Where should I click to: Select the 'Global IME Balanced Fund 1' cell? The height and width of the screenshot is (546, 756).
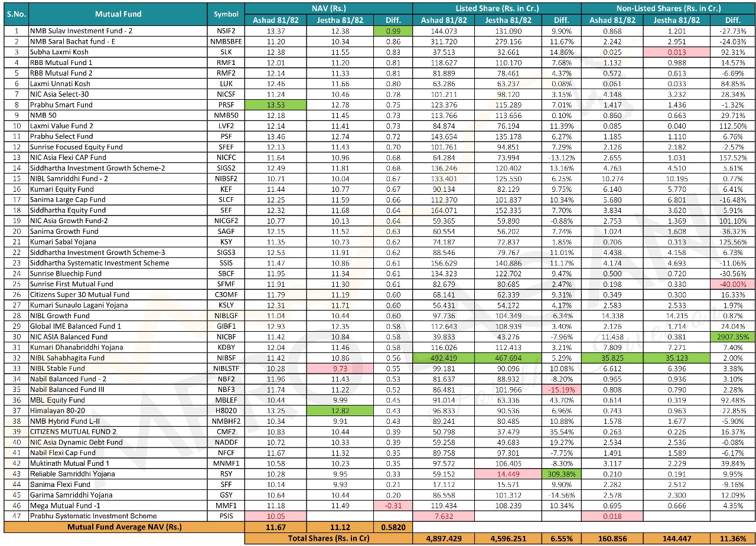pyautogui.click(x=118, y=326)
